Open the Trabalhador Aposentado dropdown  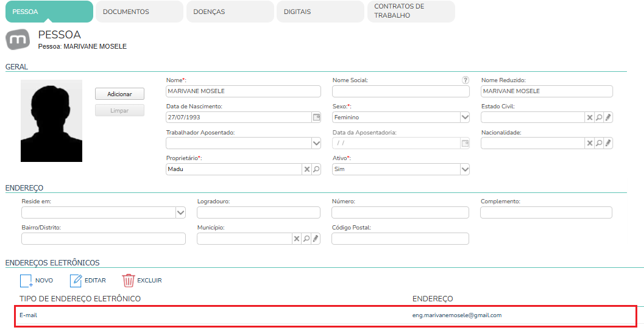[x=316, y=143]
